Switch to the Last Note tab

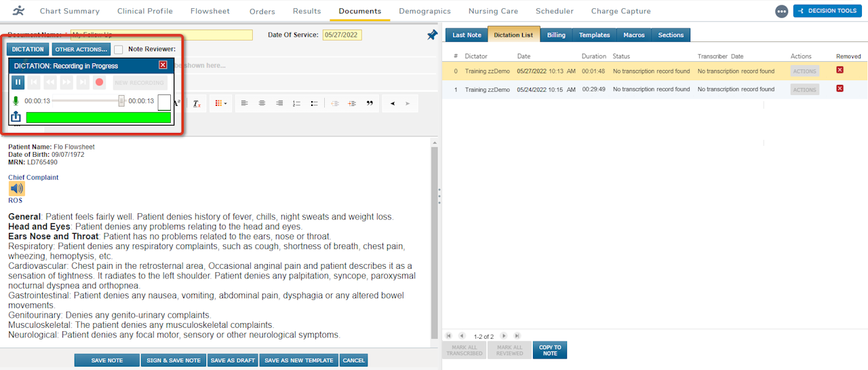pos(467,35)
